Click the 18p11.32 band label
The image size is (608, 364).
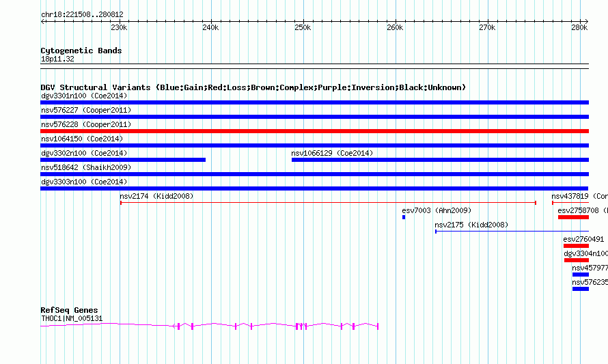click(x=57, y=59)
